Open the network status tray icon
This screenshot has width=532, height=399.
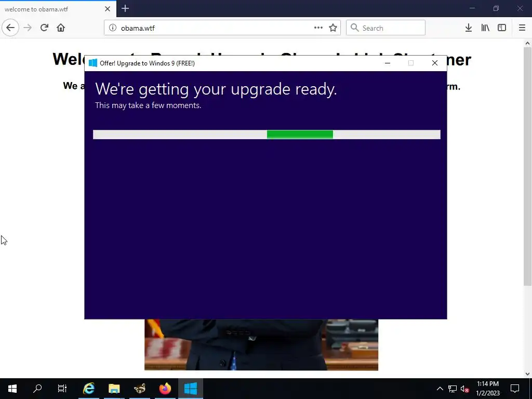453,389
